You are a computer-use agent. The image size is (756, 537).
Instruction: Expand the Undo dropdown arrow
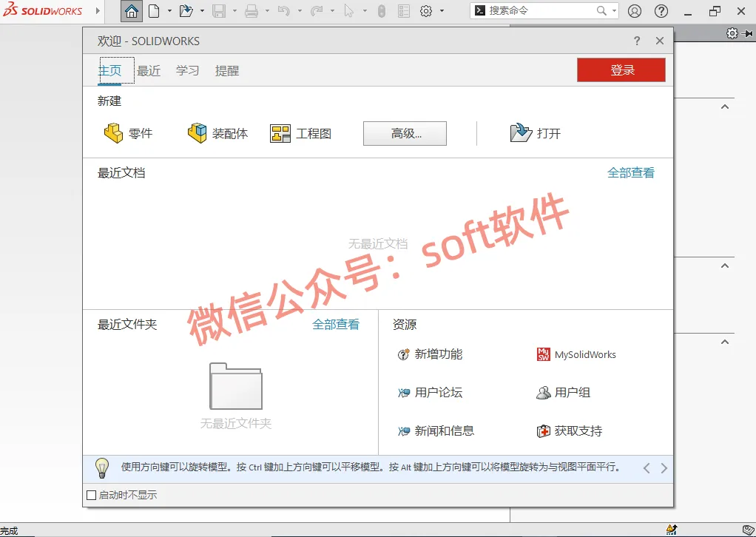click(x=300, y=10)
